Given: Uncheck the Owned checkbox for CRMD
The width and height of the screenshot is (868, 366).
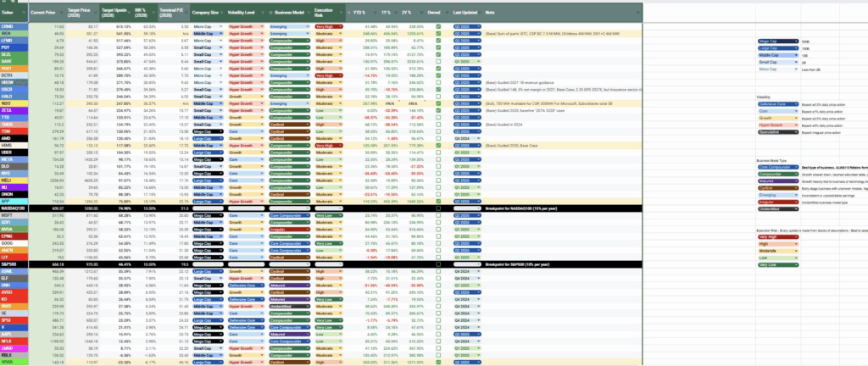Looking at the screenshot, I should [x=438, y=27].
